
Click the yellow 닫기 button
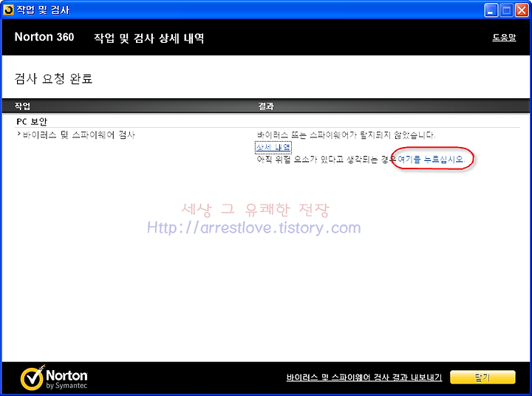pos(482,378)
